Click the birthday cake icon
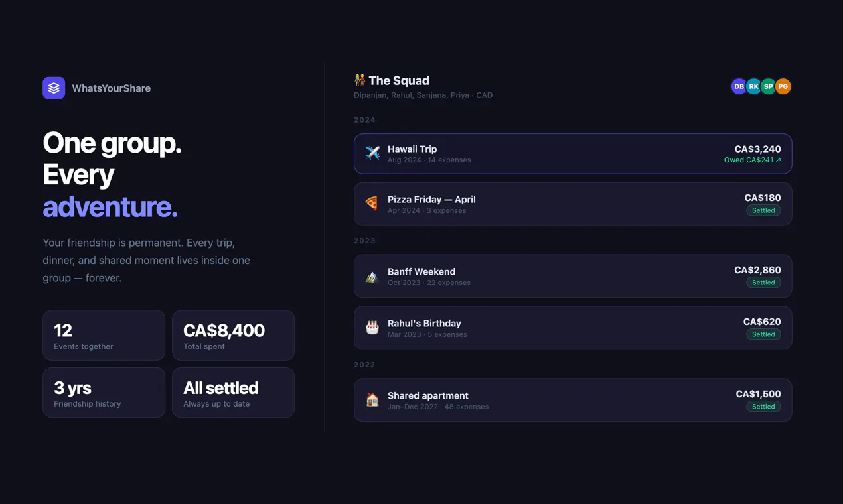Screen dimensions: 843x504 tap(372, 328)
